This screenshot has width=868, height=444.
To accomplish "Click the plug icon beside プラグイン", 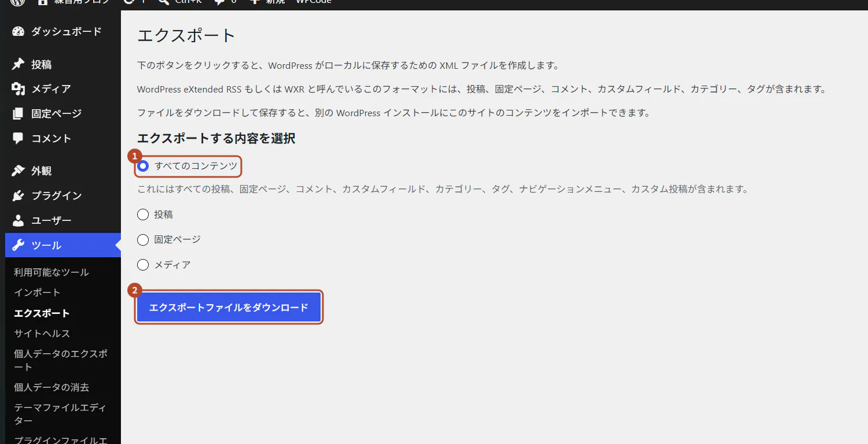I will pos(18,196).
